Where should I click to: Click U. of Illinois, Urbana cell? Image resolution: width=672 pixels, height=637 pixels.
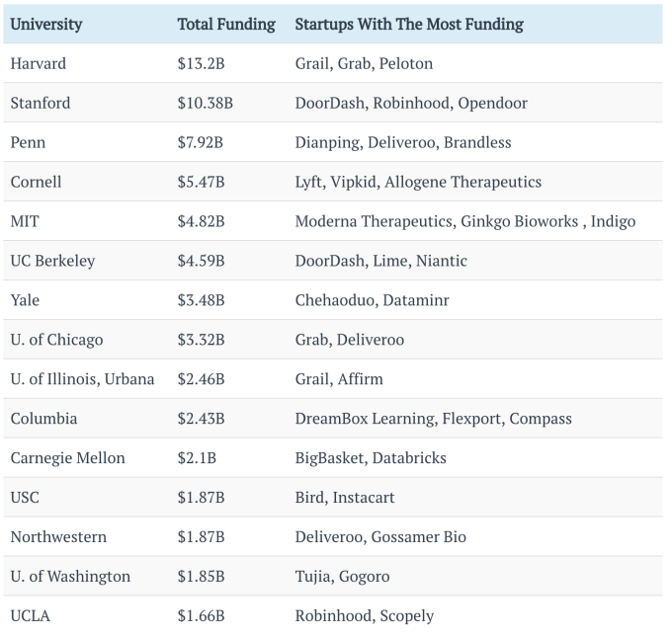[x=82, y=379]
